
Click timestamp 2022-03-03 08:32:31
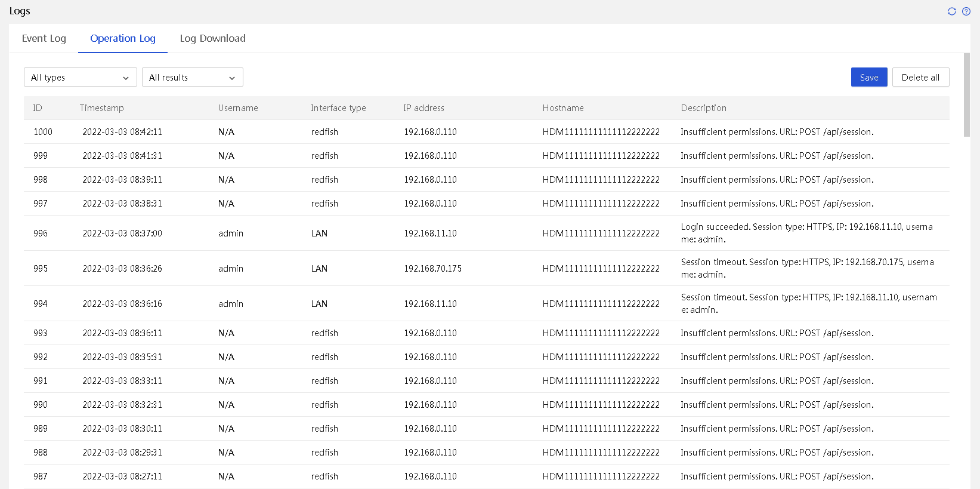click(122, 405)
